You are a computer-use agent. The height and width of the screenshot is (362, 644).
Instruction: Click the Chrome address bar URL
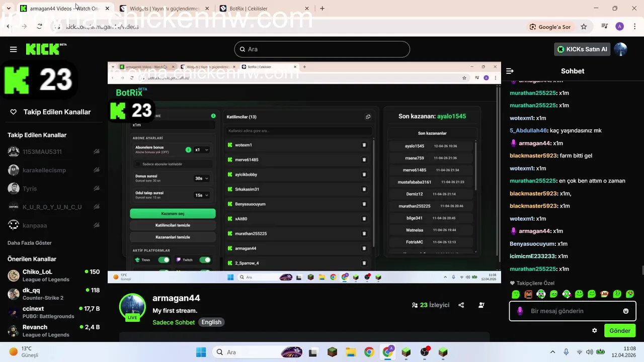click(x=103, y=27)
